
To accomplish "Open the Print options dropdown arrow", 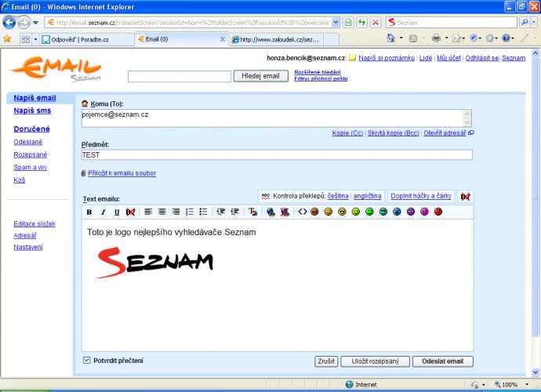I will 446,38.
